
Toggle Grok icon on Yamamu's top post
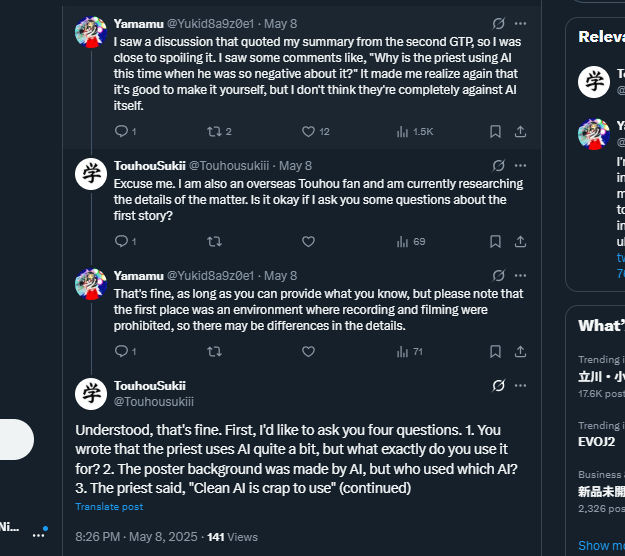click(498, 24)
